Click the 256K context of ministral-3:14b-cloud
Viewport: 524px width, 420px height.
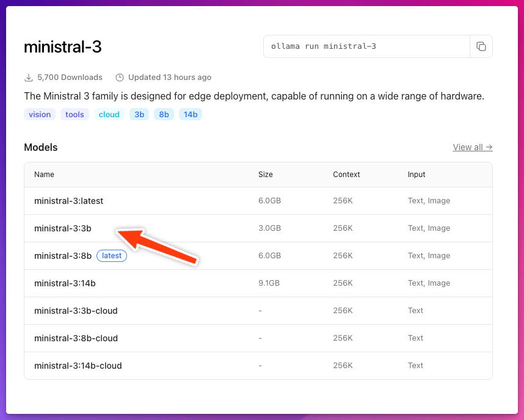coord(343,366)
